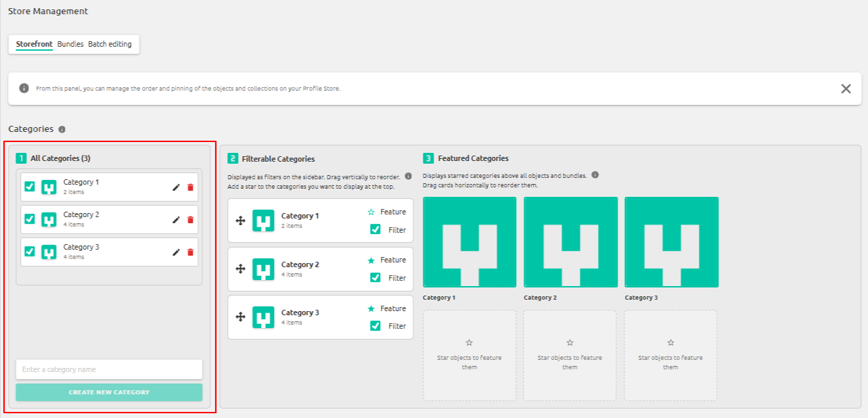This screenshot has height=418, width=868.
Task: Show info tooltip for Featured Categories description
Action: point(595,175)
